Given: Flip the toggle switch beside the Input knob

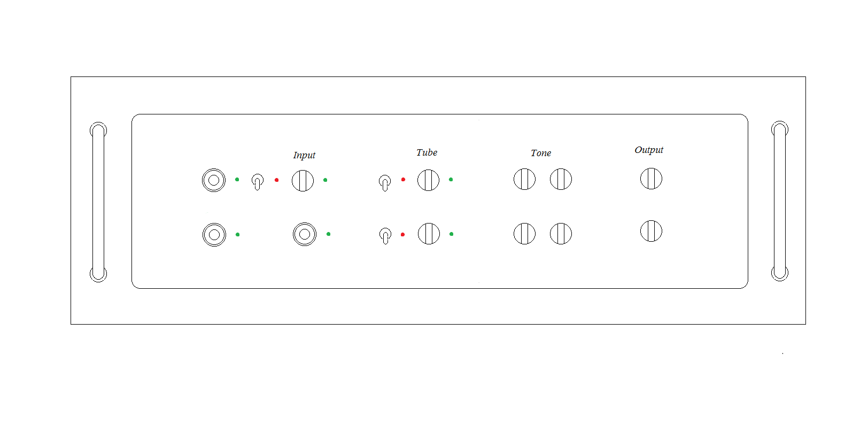Looking at the screenshot, I should (x=258, y=182).
